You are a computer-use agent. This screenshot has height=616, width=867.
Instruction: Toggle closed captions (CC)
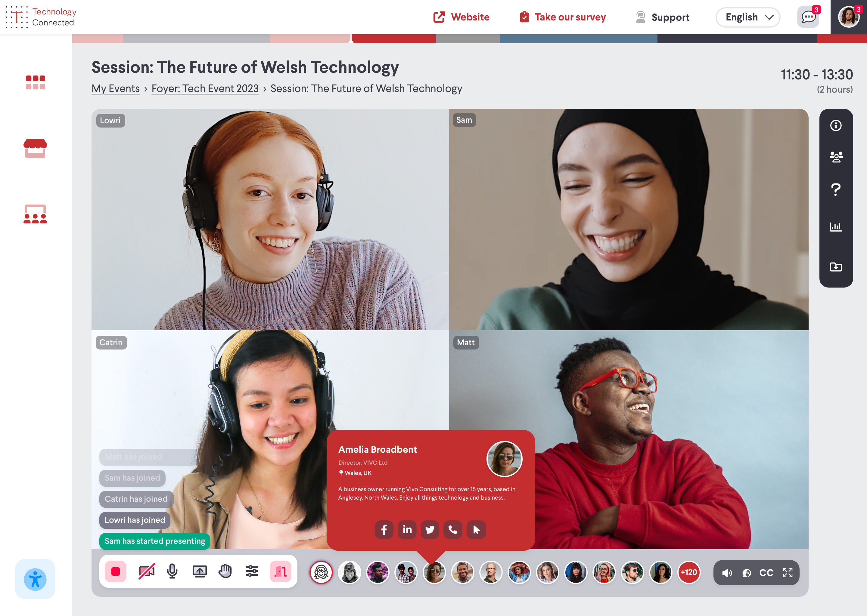pyautogui.click(x=766, y=573)
